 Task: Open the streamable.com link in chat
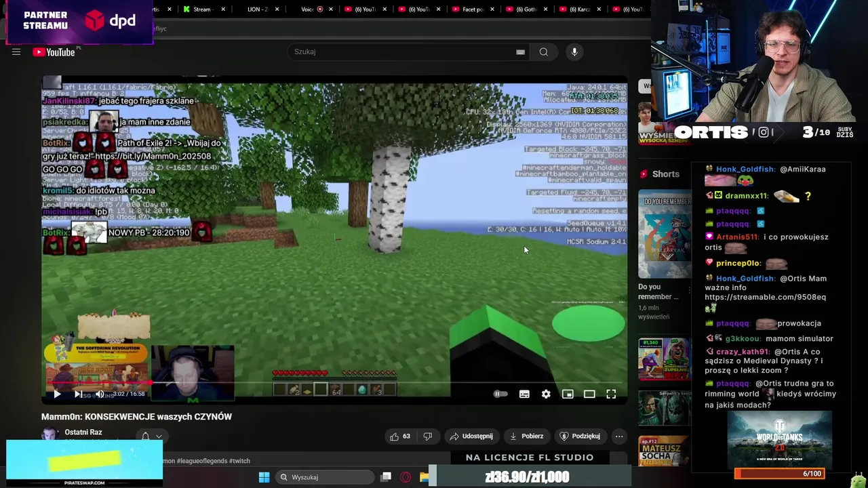point(765,298)
